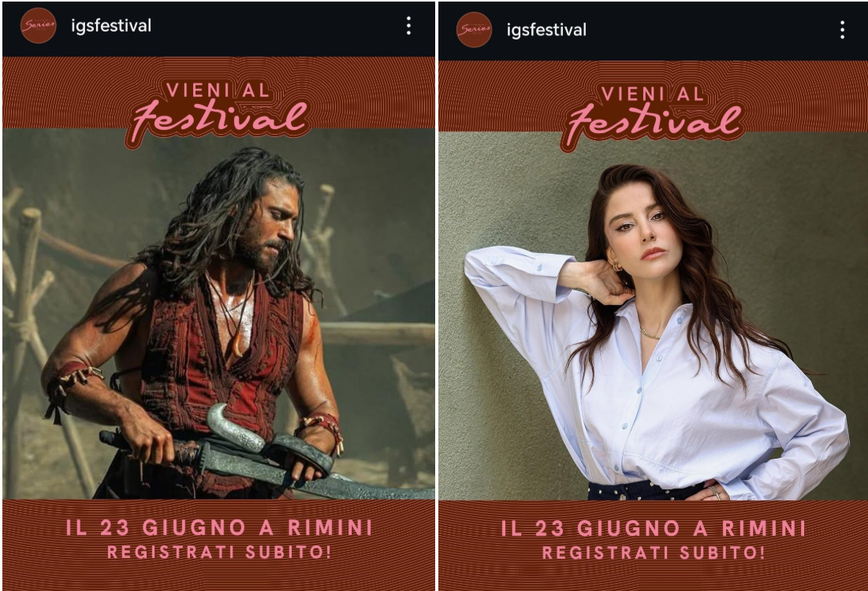
Task: Click 'IL 23 GIUGNO A RIMINI' on left post
Action: (x=218, y=527)
